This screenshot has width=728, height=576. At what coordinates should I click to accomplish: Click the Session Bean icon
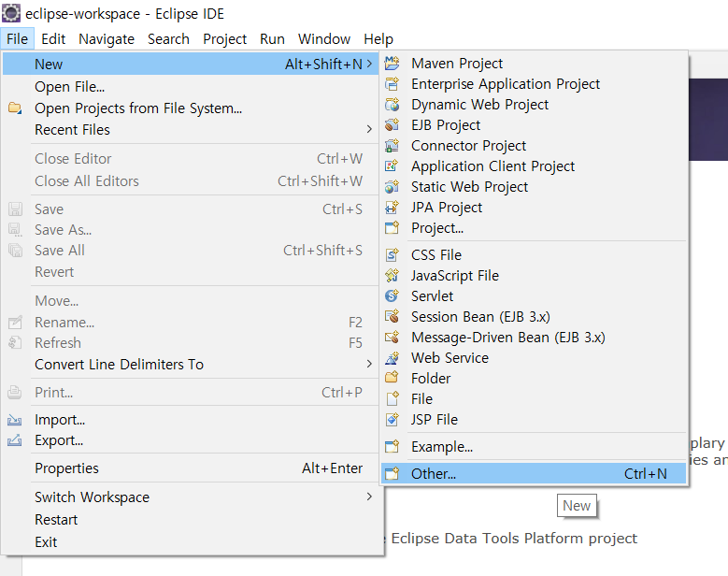[x=392, y=317]
